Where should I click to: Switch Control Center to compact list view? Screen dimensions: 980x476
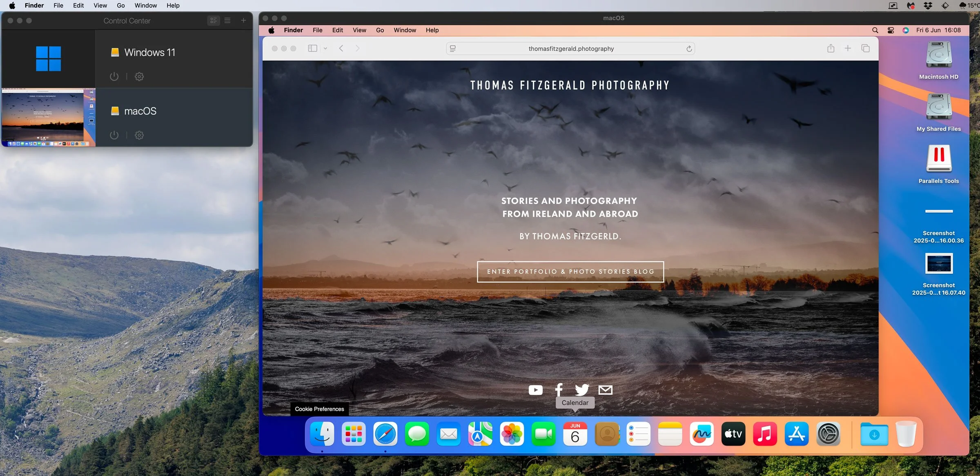click(x=227, y=20)
